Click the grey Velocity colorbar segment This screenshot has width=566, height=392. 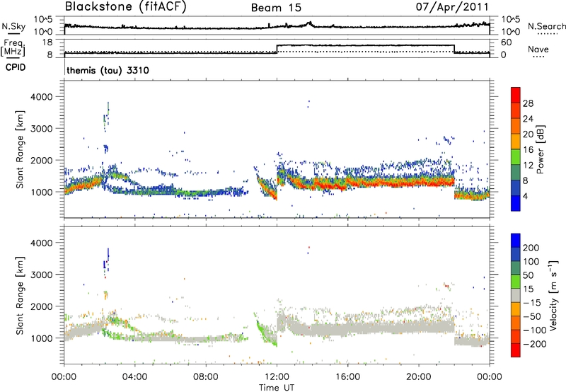516,295
